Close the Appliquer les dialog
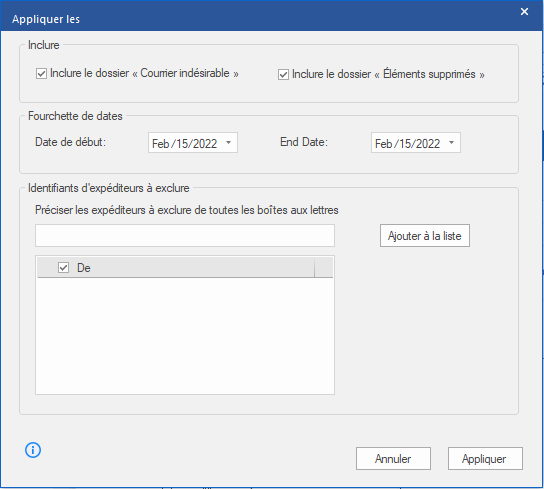544x489 pixels. [x=524, y=12]
